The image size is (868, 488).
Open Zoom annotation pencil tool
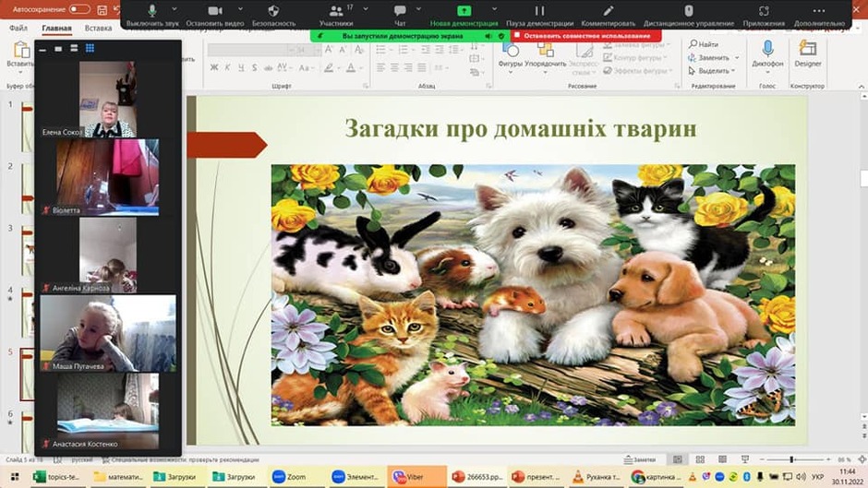(609, 15)
